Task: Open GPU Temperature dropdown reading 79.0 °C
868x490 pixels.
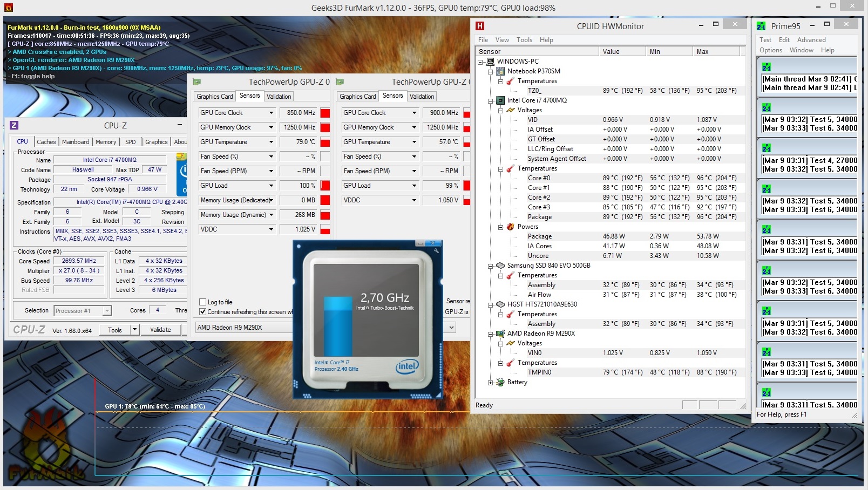Action: click(x=272, y=142)
